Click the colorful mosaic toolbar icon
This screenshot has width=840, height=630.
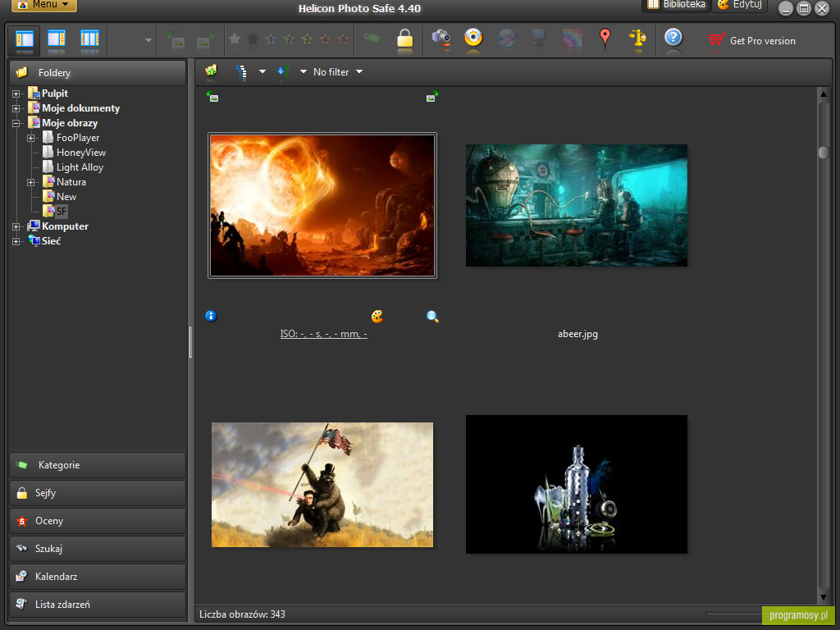click(572, 38)
